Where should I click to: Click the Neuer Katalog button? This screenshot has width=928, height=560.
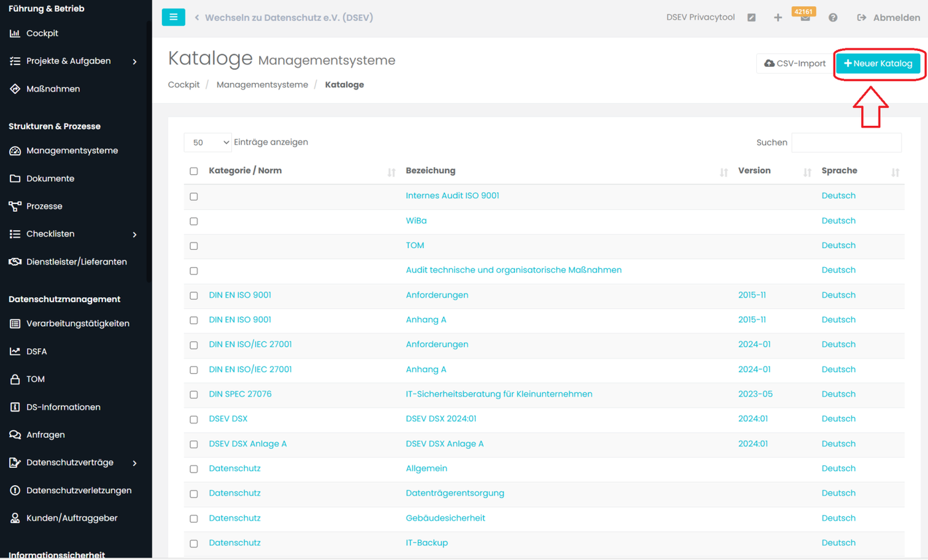click(x=878, y=64)
